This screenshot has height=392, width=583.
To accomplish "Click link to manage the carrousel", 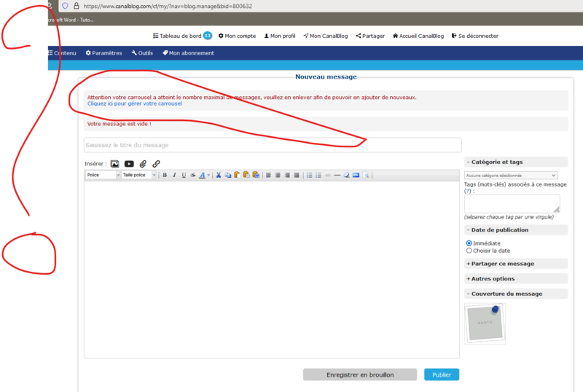I will [135, 103].
